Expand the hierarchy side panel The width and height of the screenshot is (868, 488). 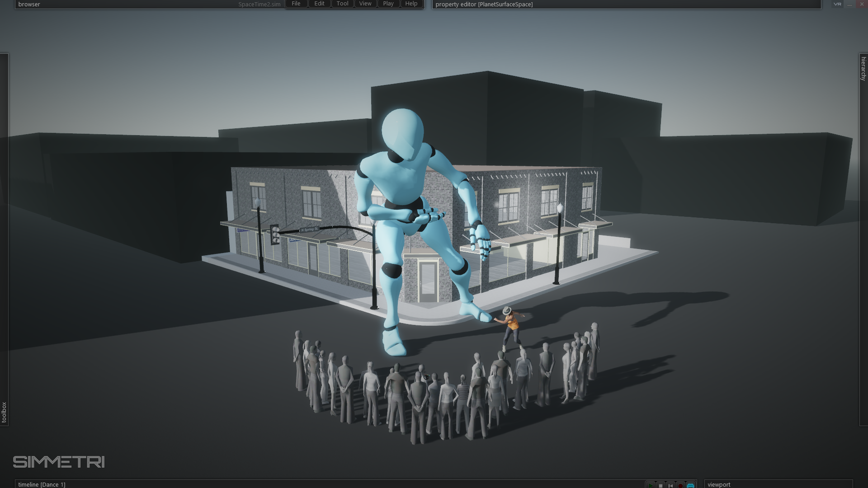[x=863, y=69]
